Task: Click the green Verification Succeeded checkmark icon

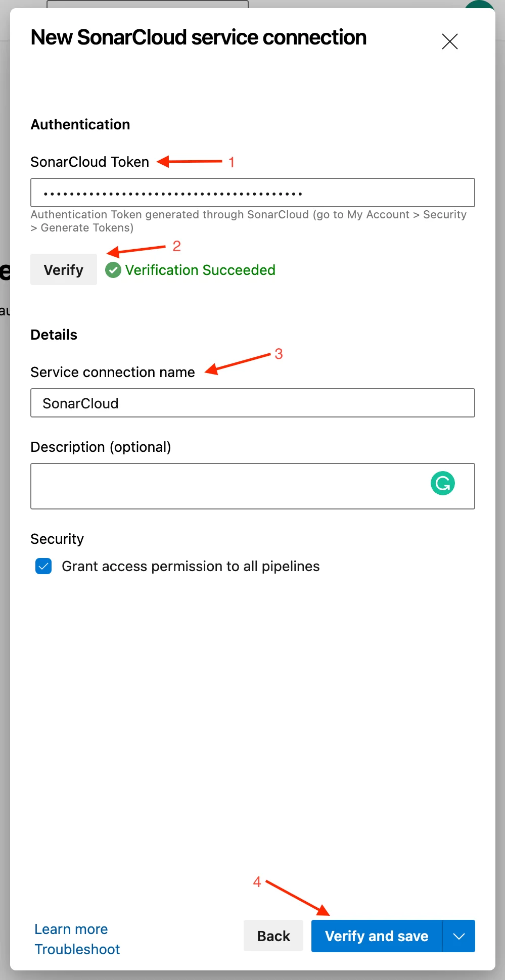Action: tap(113, 270)
